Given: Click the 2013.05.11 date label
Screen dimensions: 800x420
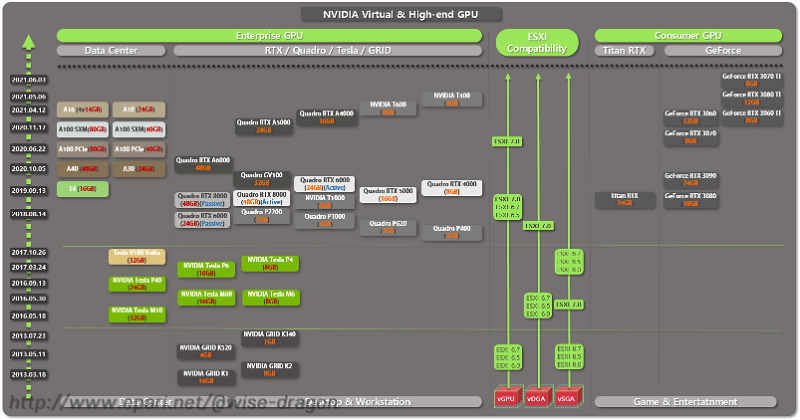Looking at the screenshot, I should 29,354.
